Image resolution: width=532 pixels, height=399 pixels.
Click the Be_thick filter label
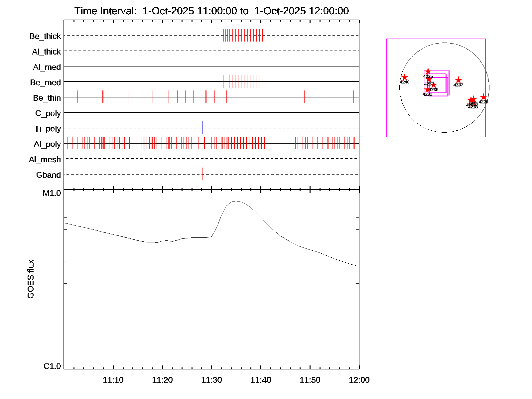click(45, 36)
